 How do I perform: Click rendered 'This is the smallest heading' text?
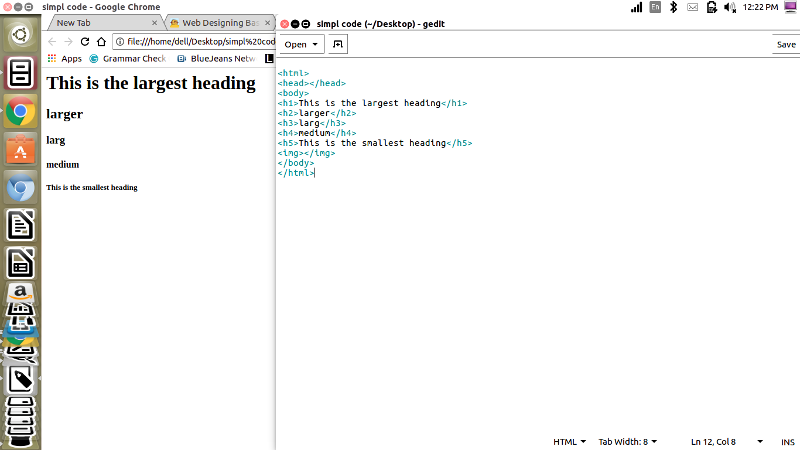point(92,187)
